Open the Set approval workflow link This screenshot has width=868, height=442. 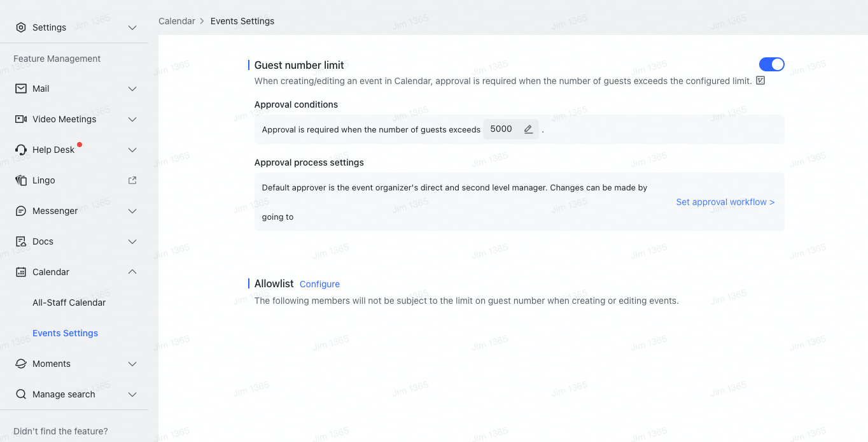click(725, 201)
